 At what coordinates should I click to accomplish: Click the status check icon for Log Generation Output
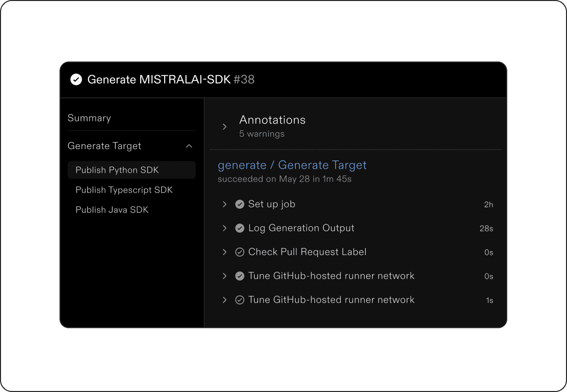pyautogui.click(x=240, y=228)
